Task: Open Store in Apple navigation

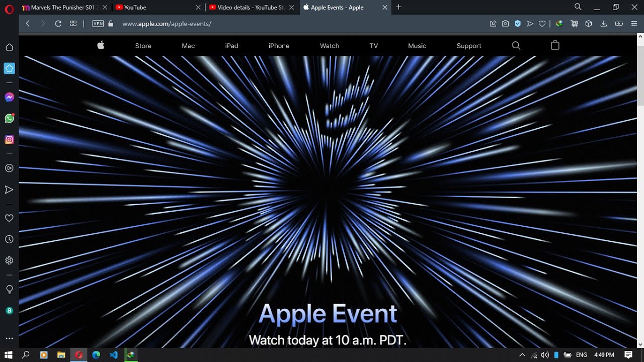Action: click(143, 46)
